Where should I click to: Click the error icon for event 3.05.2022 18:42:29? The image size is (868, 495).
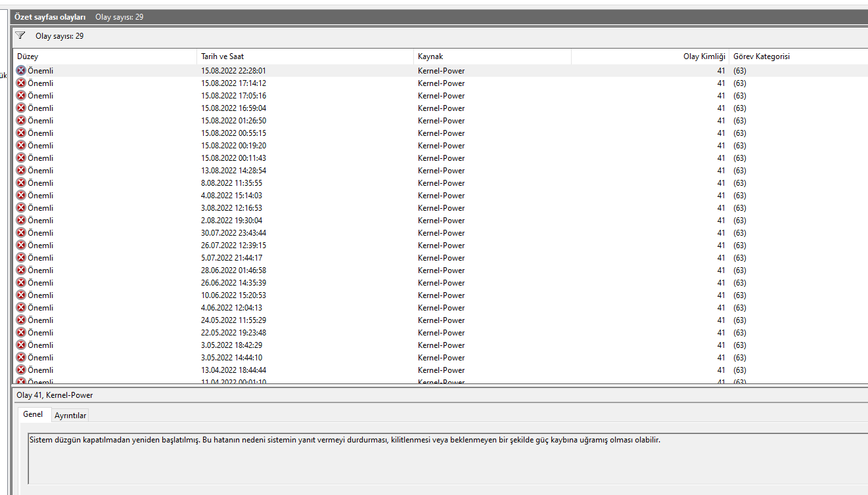[x=21, y=345]
